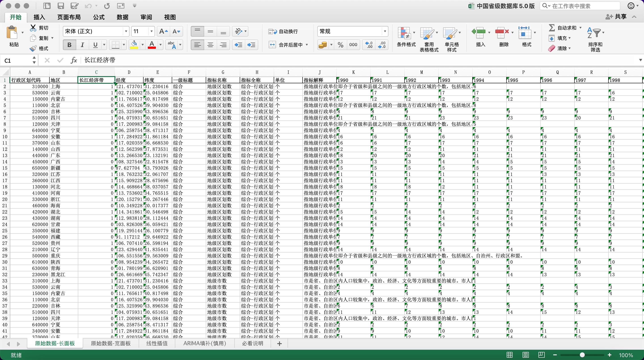
Task: Open the 线性插值 sheet tab
Action: 157,343
